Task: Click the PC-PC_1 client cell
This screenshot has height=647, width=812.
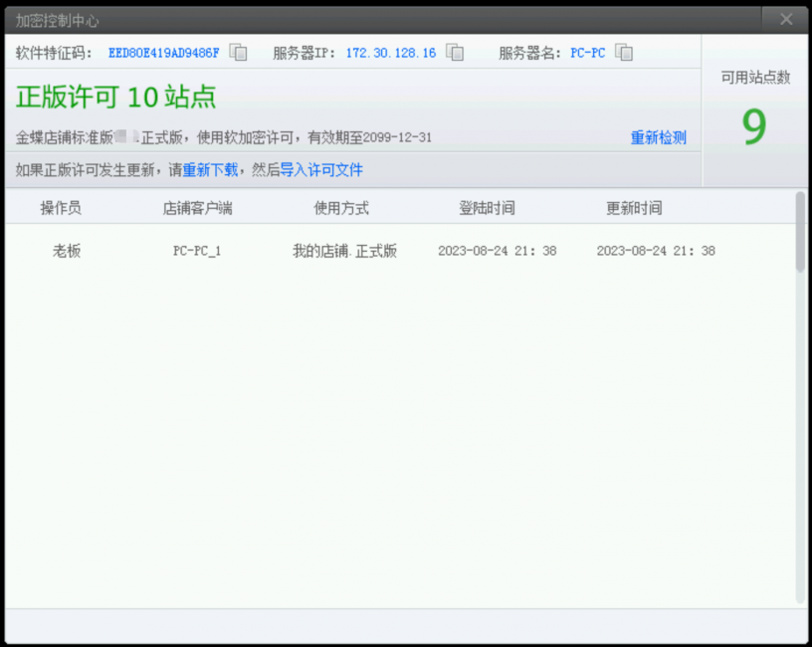Action: 197,251
